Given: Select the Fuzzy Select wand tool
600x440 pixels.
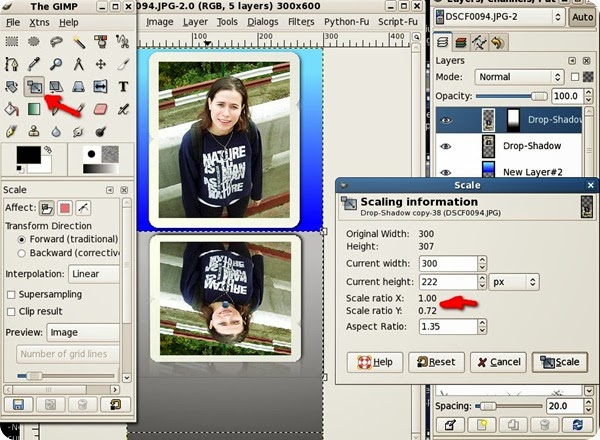Looking at the screenshot, I should (x=79, y=41).
